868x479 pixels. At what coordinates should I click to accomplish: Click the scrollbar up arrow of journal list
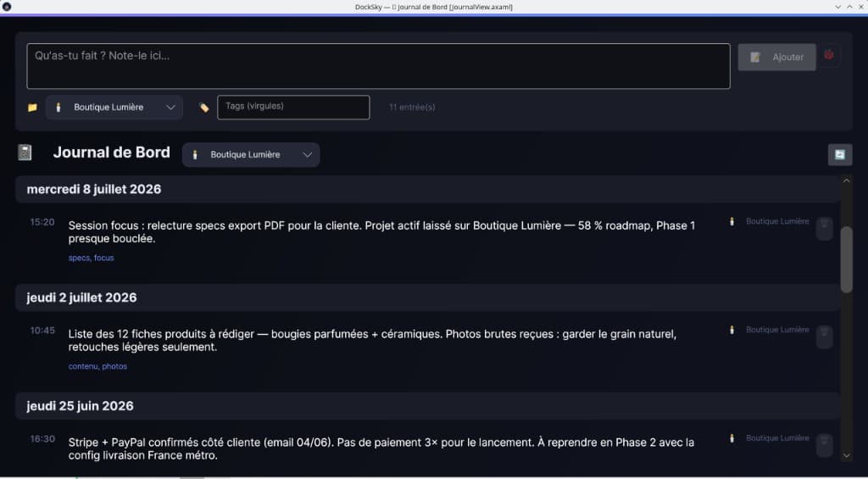(846, 181)
